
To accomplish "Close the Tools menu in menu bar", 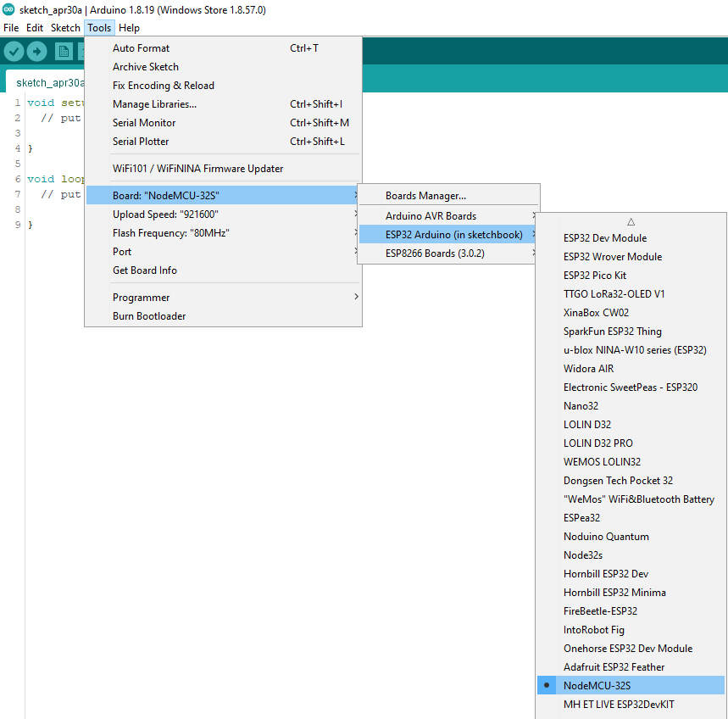I will (x=99, y=28).
